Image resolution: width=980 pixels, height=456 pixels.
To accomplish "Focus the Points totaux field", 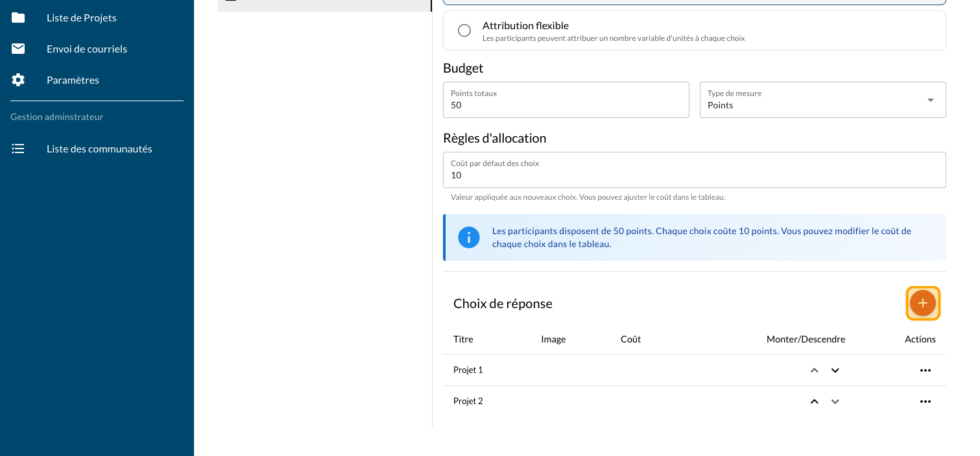I will coord(566,104).
